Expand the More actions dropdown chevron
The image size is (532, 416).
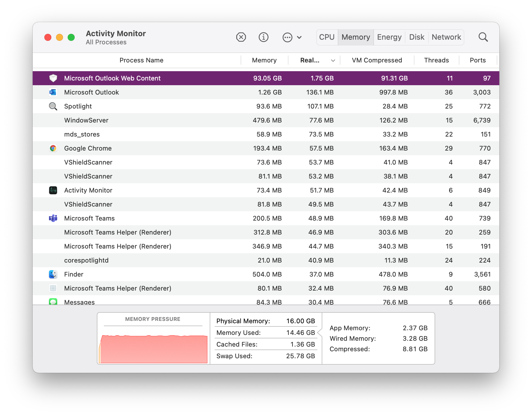tap(299, 37)
